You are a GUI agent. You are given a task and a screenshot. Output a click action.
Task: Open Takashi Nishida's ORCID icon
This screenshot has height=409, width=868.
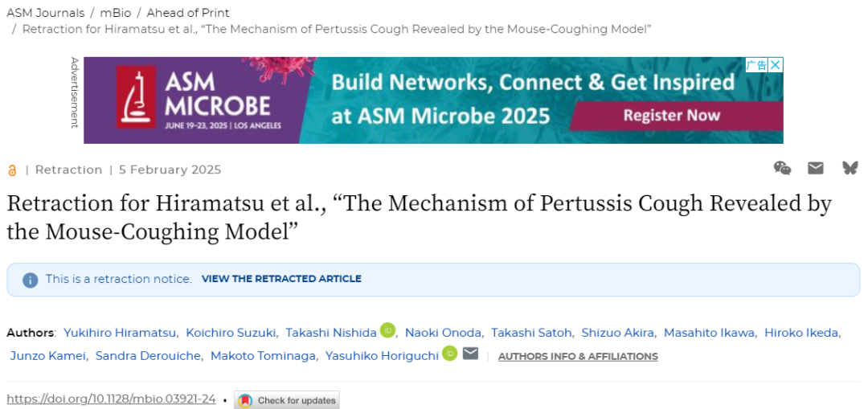tap(387, 330)
